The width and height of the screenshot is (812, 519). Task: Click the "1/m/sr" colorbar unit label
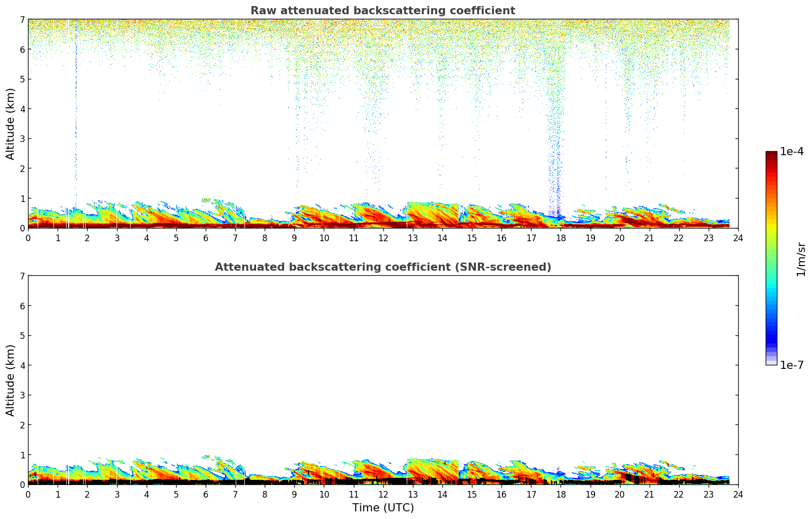(801, 259)
